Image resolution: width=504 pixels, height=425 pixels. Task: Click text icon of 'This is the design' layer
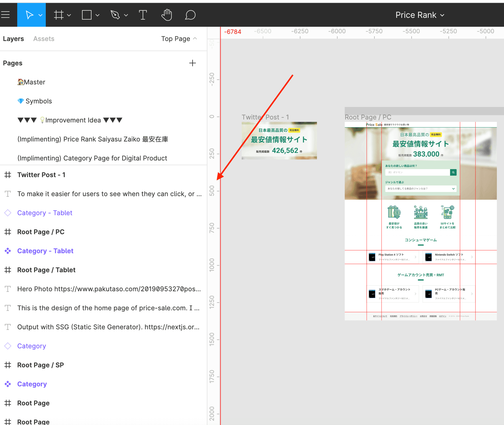coord(8,308)
